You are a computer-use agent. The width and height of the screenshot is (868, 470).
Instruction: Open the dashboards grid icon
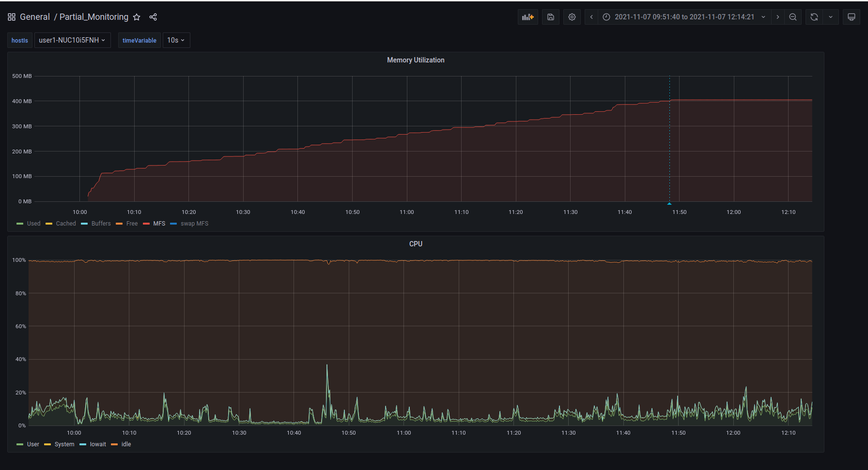[x=12, y=17]
